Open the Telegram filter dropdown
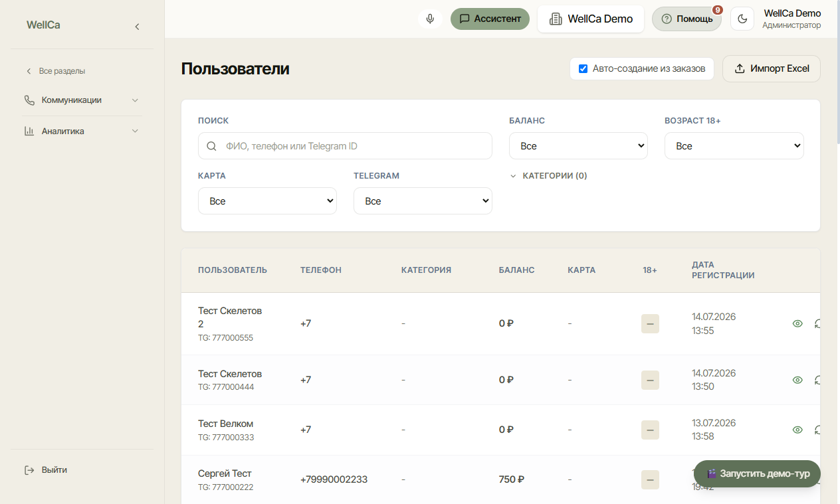 [423, 201]
